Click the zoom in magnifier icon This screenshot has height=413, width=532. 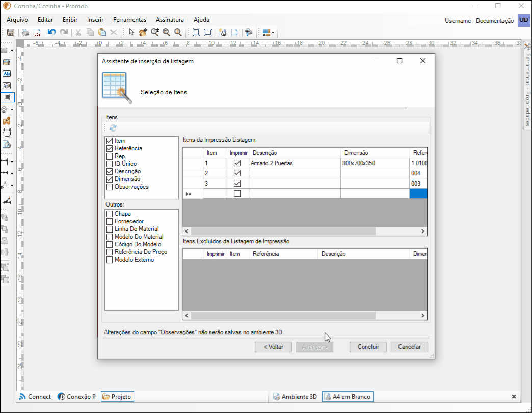pyautogui.click(x=155, y=32)
